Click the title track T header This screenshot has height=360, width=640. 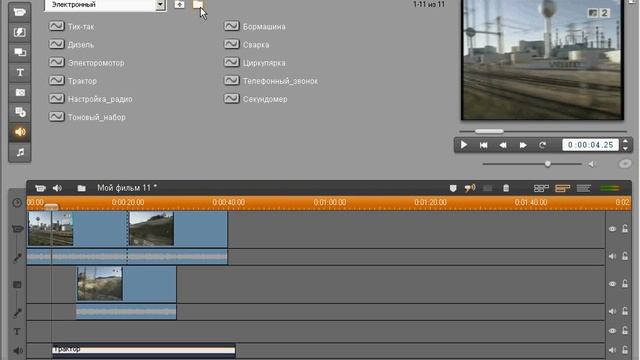17,331
